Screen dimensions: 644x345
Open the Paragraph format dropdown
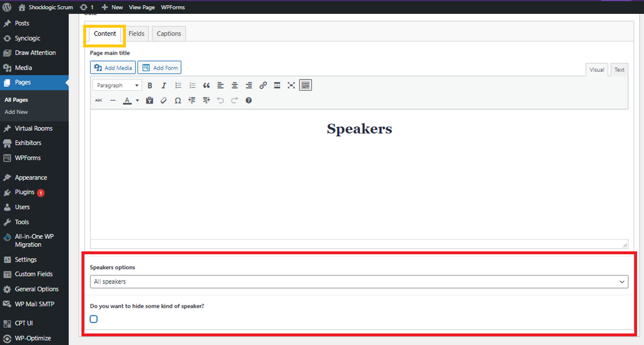point(117,86)
